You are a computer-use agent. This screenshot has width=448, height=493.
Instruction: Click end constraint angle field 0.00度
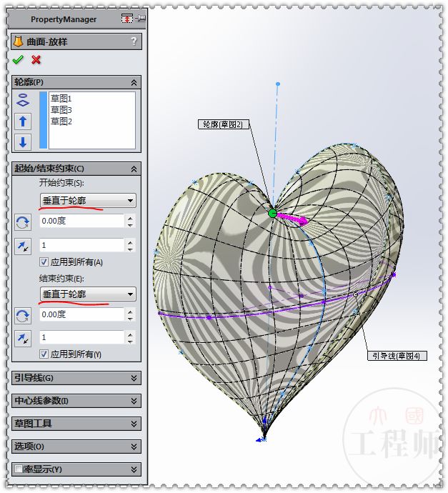(x=82, y=314)
